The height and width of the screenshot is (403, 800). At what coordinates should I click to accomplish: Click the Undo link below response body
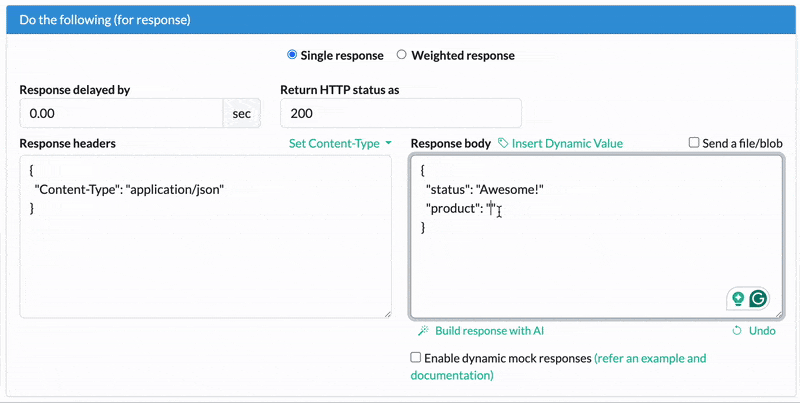762,331
